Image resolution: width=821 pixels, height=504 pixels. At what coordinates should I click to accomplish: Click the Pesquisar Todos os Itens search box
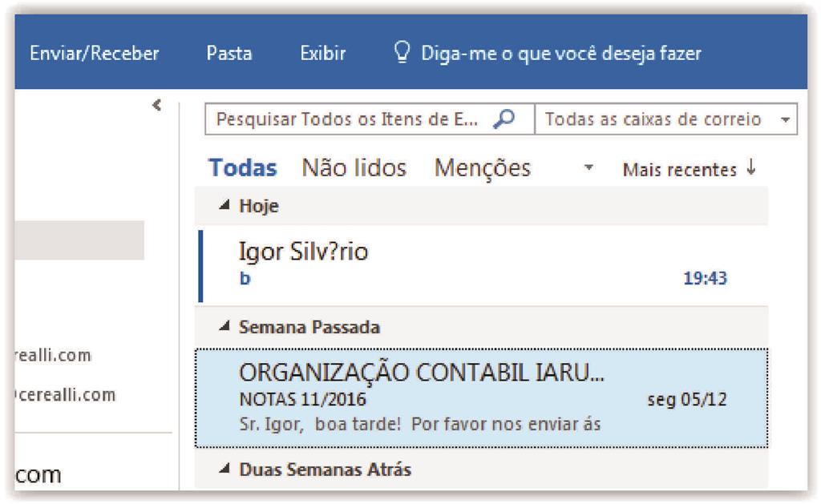(348, 119)
